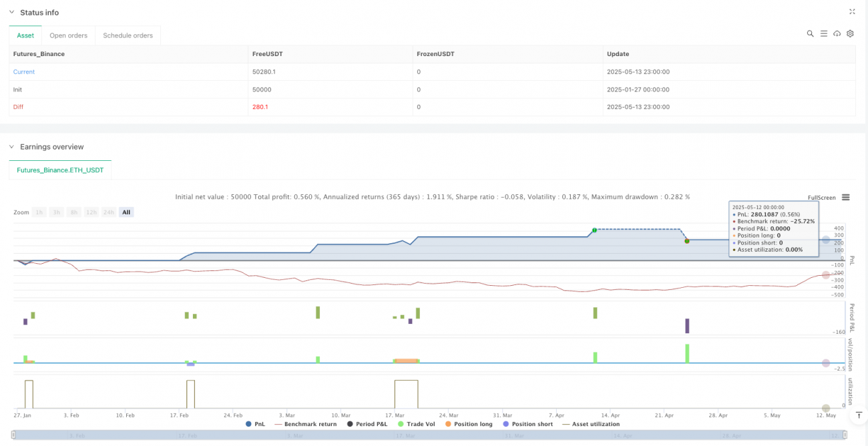868x446 pixels.
Task: Open the list view hamburger icon above table
Action: pos(823,33)
